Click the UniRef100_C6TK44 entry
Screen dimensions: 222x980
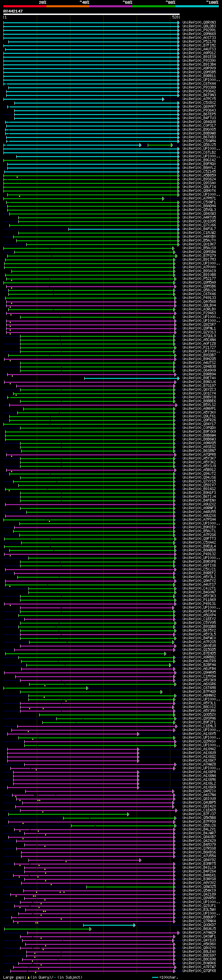click(x=199, y=84)
